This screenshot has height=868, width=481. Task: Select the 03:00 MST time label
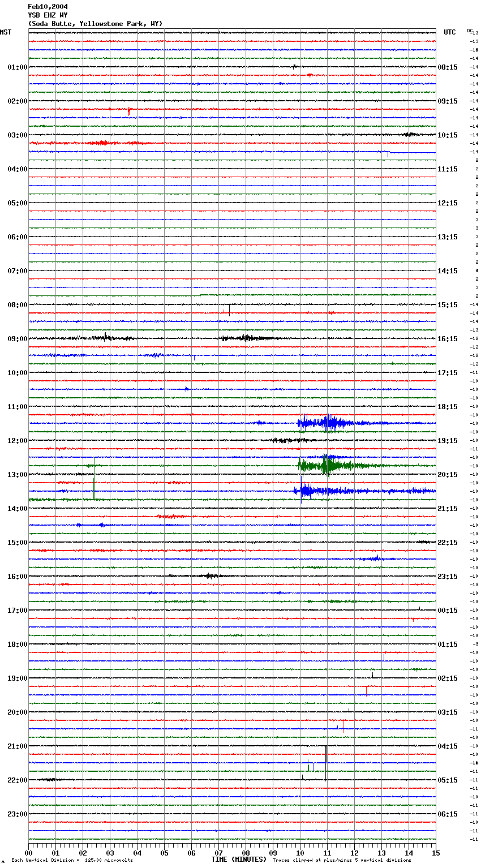(x=18, y=135)
